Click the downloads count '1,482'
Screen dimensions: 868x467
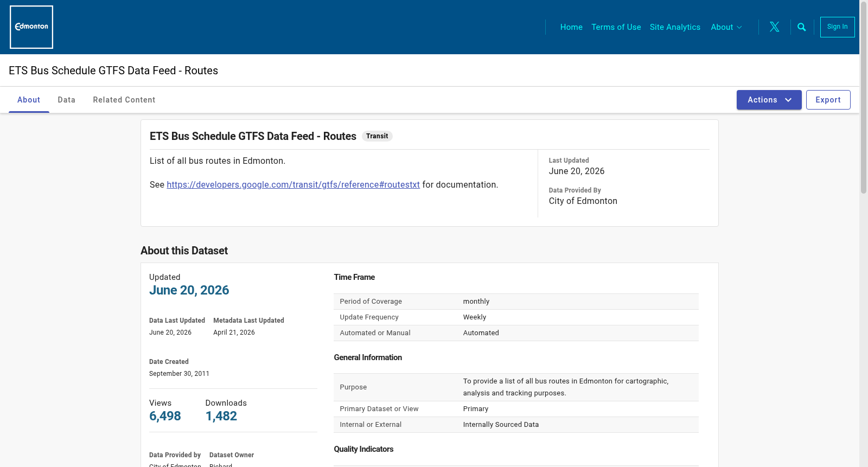(221, 416)
